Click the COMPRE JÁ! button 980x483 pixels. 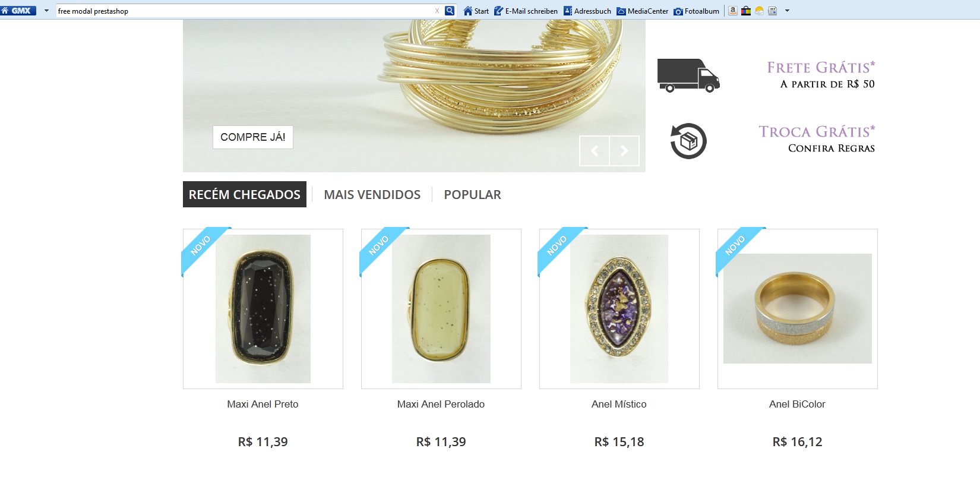pos(253,137)
